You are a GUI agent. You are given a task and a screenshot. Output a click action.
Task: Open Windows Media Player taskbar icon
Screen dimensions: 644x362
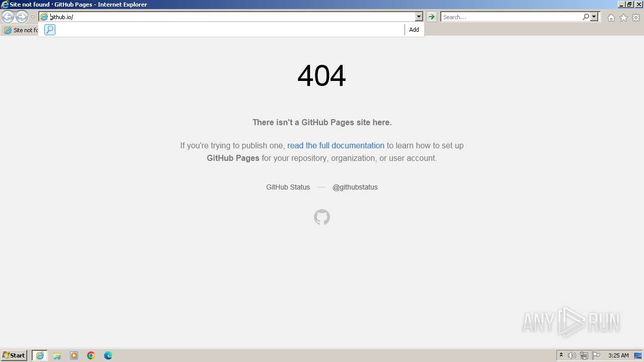[74, 355]
